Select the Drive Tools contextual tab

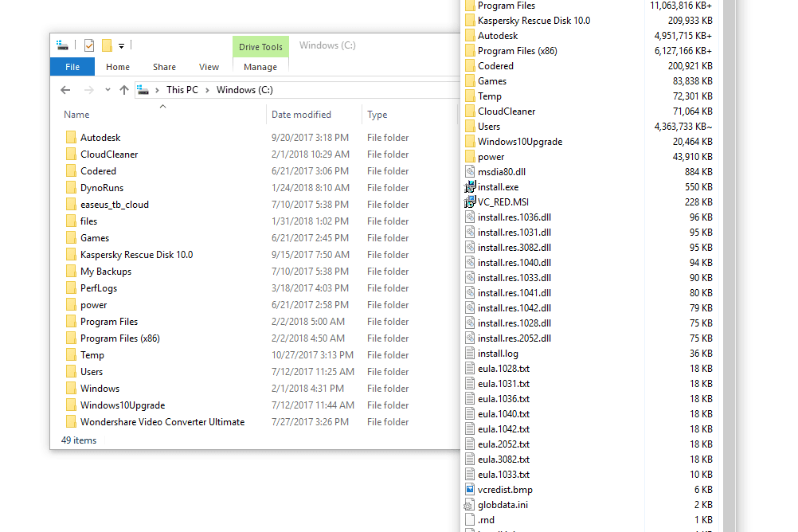pos(260,47)
